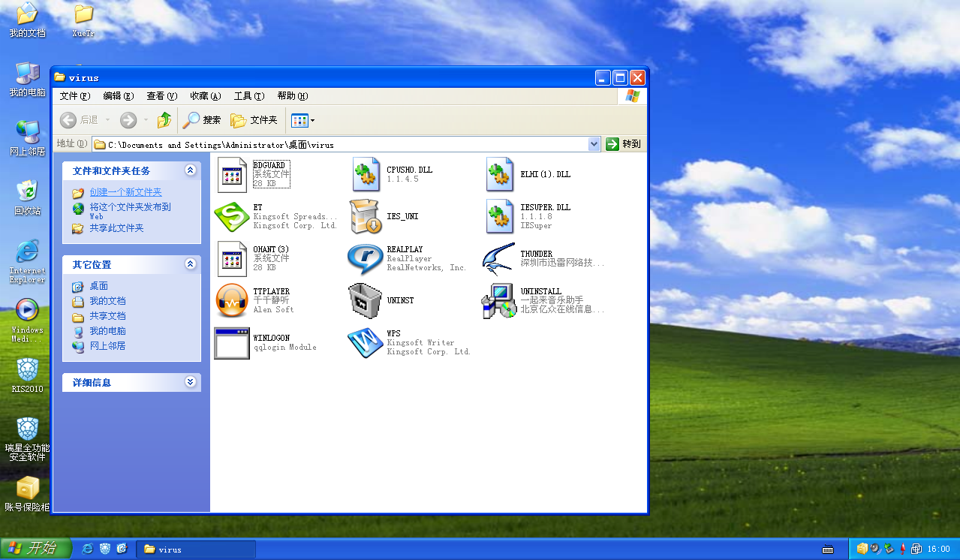Click the 开始 Start button
960x560 pixels.
click(x=35, y=549)
